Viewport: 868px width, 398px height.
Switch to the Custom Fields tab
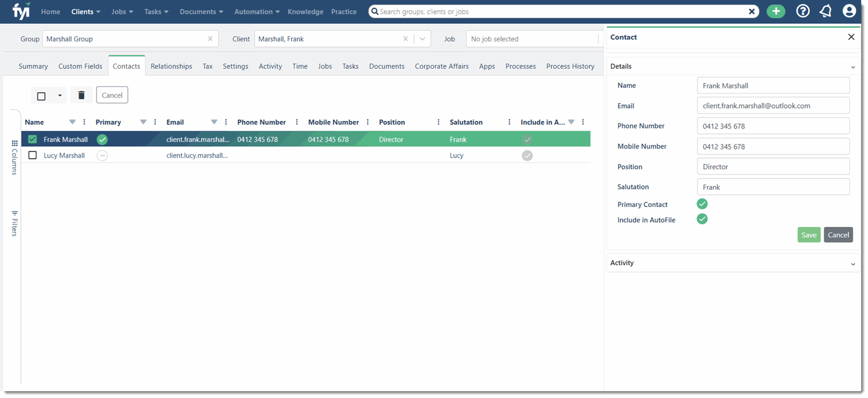[80, 66]
